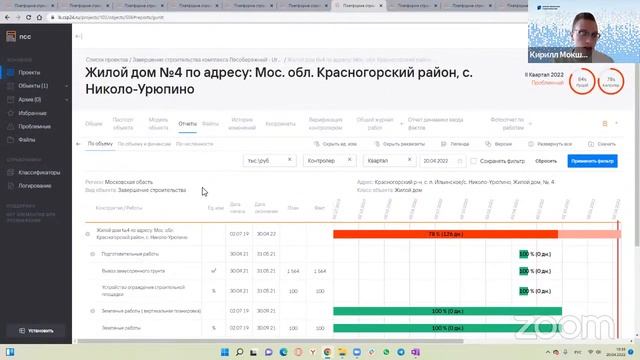Open Проекты in the sidebar
Screen dimensions: 640x360
click(x=29, y=72)
